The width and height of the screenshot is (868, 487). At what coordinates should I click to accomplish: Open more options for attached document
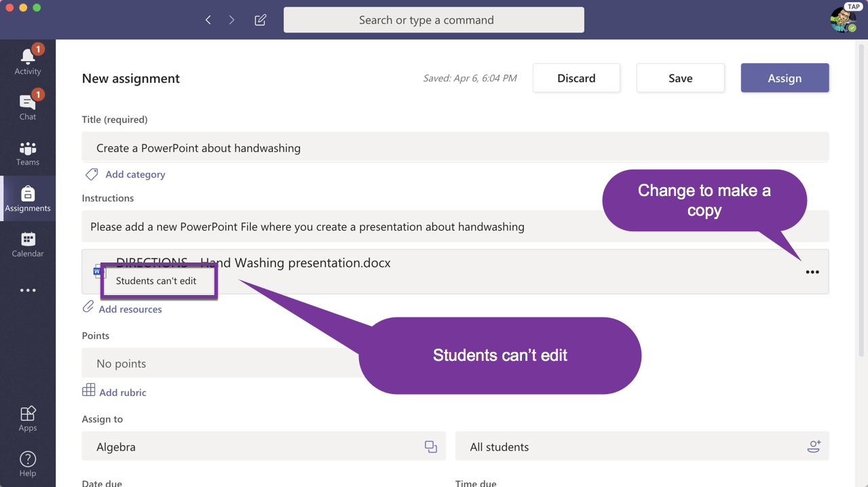[812, 272]
